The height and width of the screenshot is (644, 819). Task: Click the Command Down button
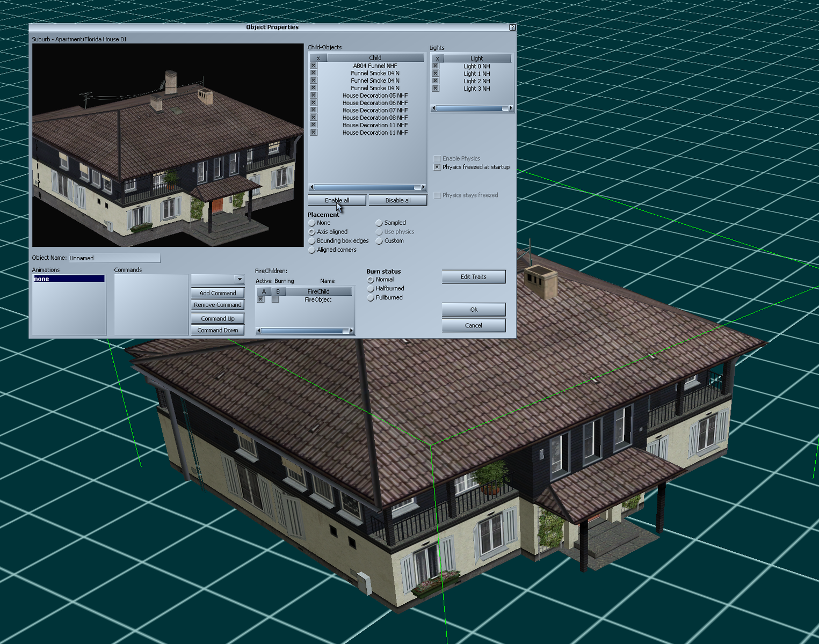coord(218,330)
